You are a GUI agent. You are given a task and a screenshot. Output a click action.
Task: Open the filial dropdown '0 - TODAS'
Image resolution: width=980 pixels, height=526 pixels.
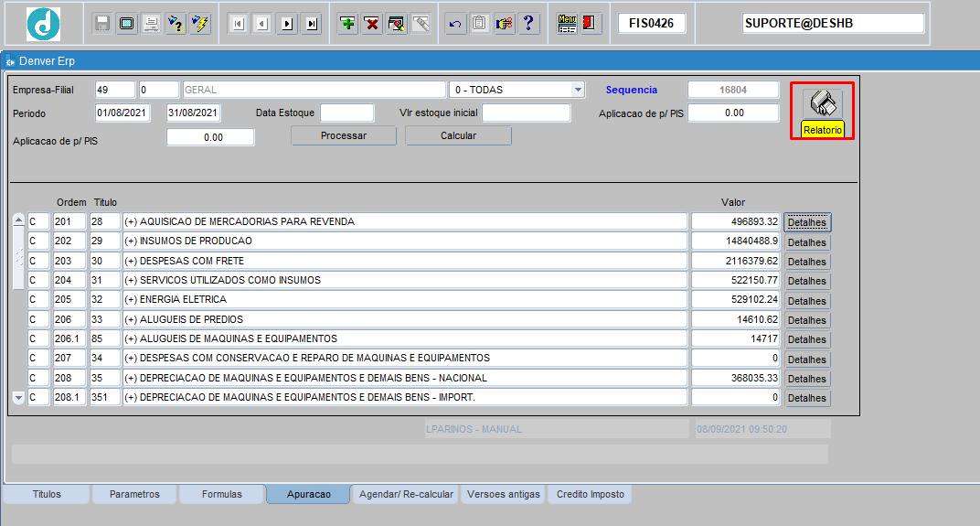coord(578,90)
